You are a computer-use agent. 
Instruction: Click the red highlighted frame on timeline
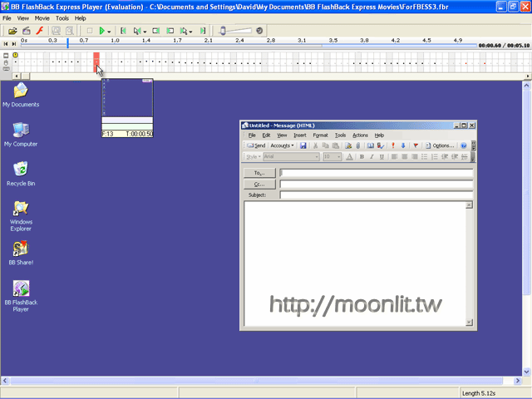coord(96,60)
